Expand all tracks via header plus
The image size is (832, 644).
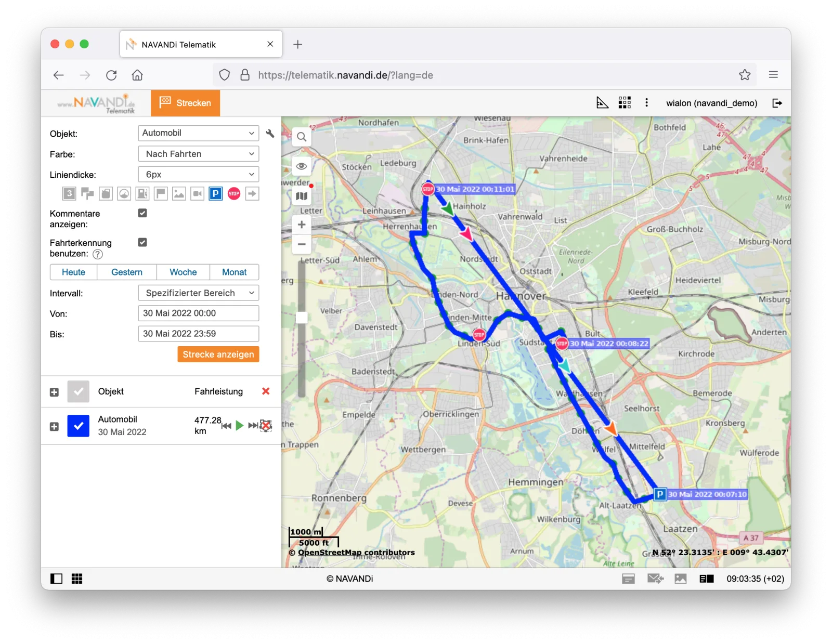pyautogui.click(x=54, y=392)
